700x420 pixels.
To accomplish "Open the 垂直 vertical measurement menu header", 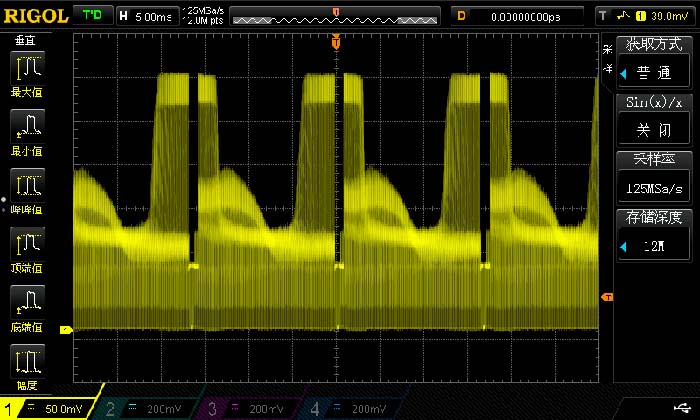I will pos(26,39).
